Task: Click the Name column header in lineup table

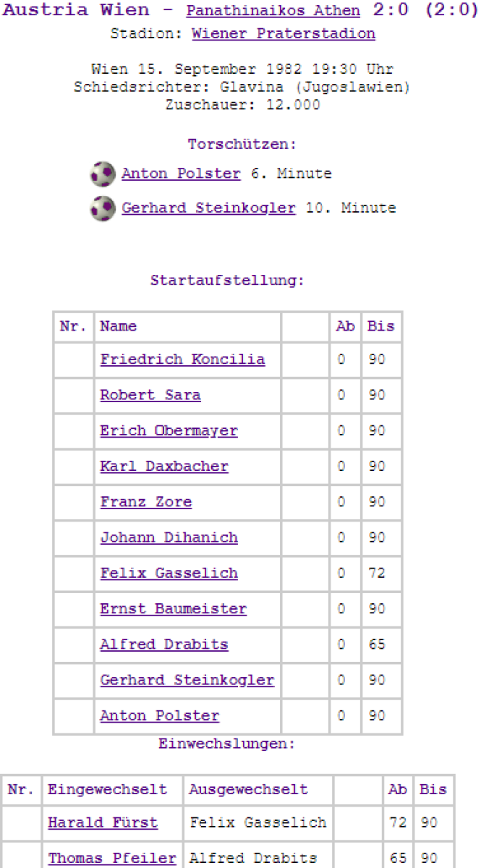Action: tap(119, 326)
